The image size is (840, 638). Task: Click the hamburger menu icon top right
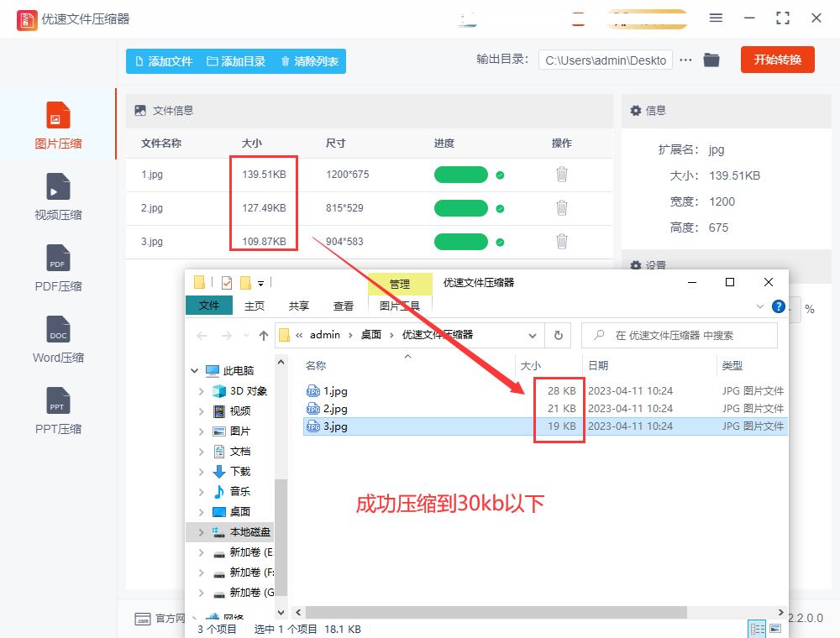tap(717, 18)
